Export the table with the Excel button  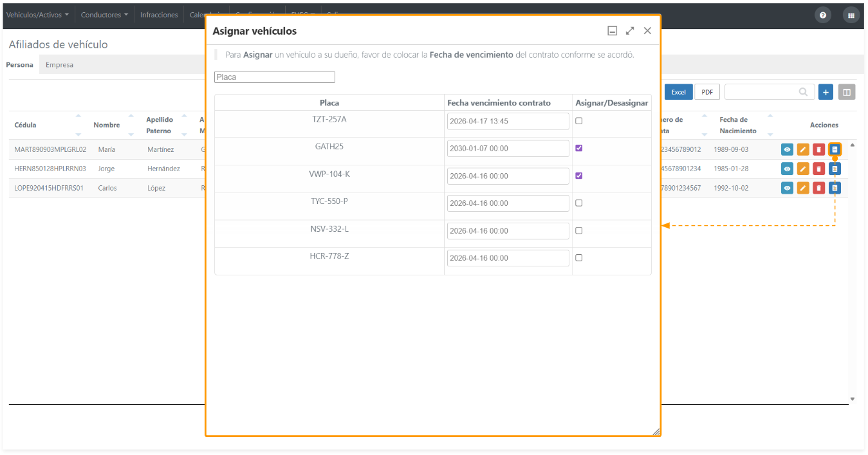tap(678, 92)
